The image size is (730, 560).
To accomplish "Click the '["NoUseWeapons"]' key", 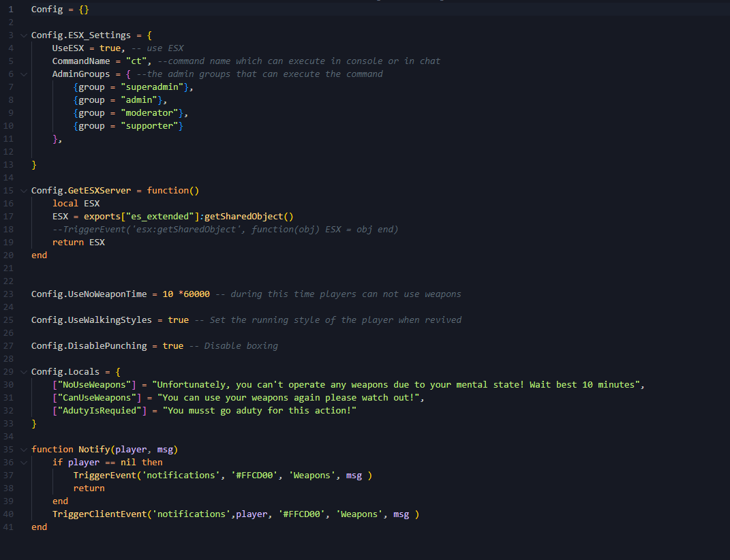I will point(94,384).
